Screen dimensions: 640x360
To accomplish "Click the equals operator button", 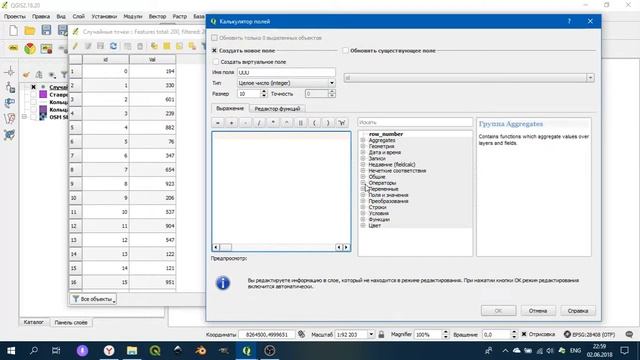I will click(x=218, y=122).
